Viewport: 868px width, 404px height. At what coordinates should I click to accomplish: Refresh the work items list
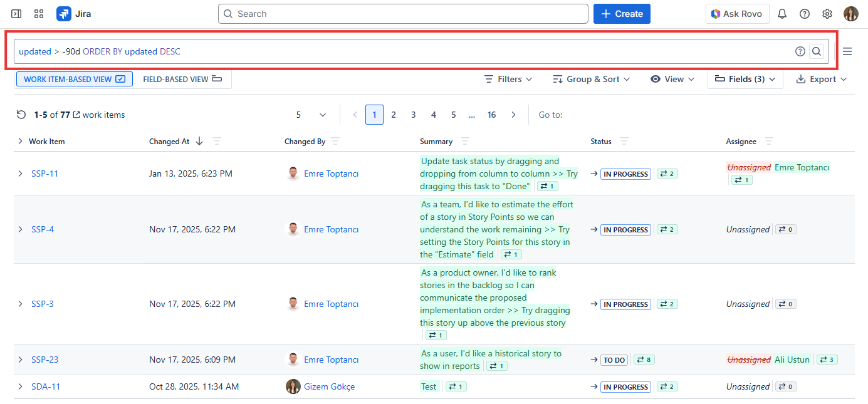tap(21, 115)
